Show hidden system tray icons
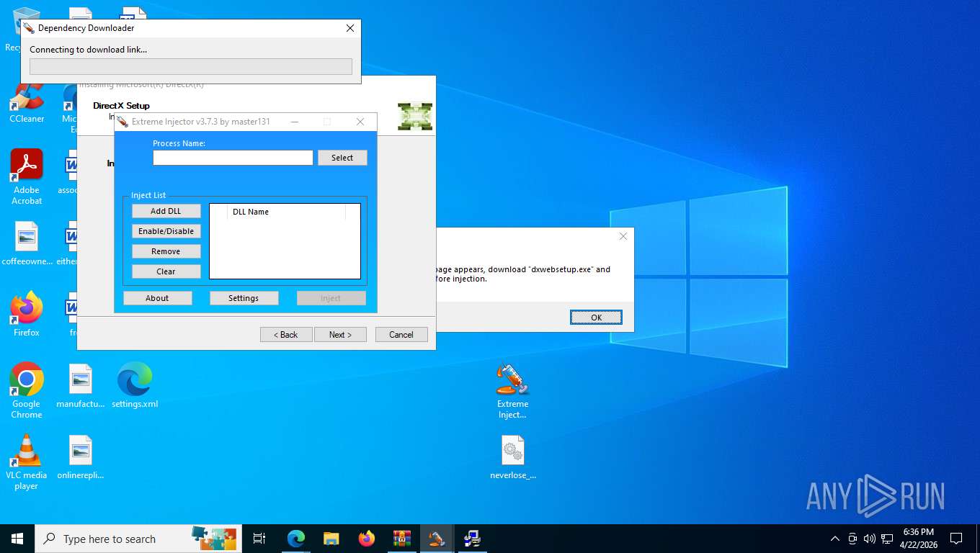This screenshot has height=553, width=980. [835, 539]
